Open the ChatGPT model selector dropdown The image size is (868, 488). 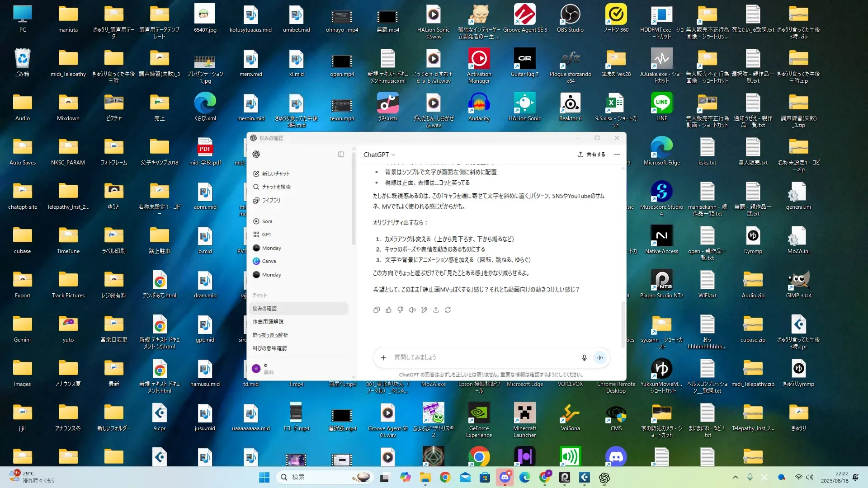(379, 155)
